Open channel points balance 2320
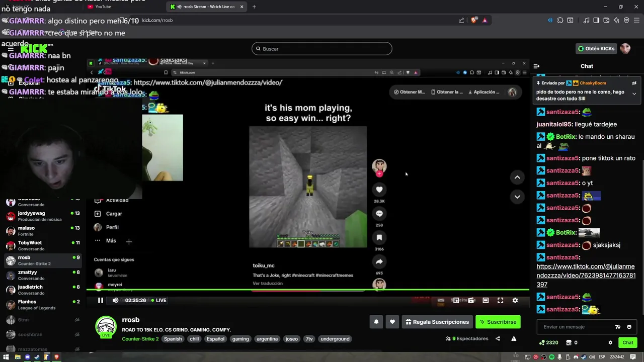Screen dimensions: 644x362 548,342
